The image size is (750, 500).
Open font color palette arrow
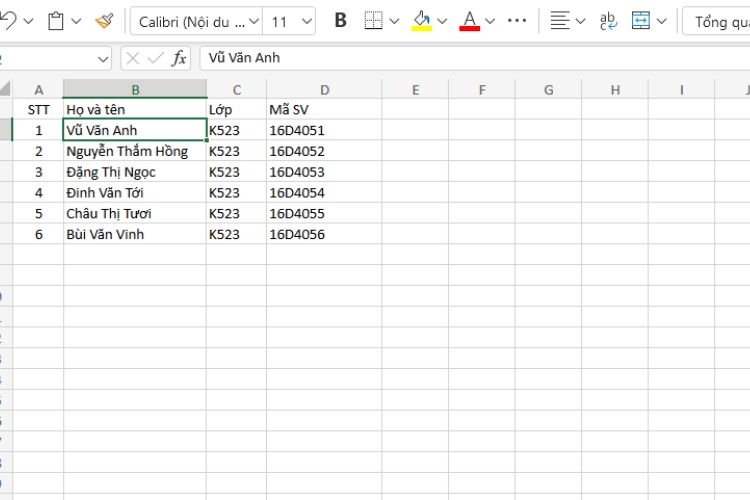pos(490,21)
